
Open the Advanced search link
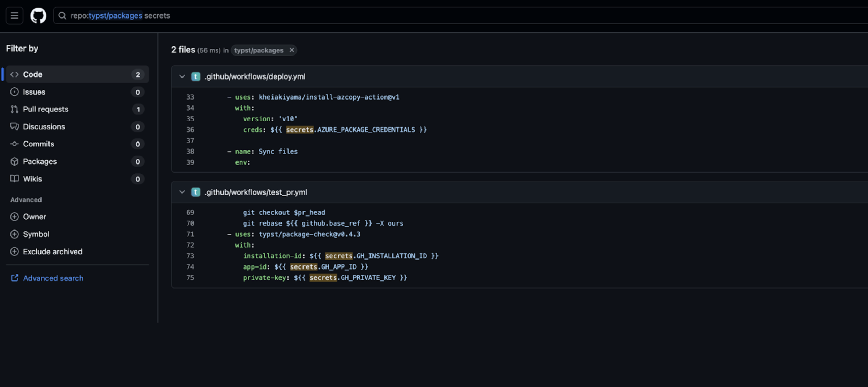(x=53, y=278)
